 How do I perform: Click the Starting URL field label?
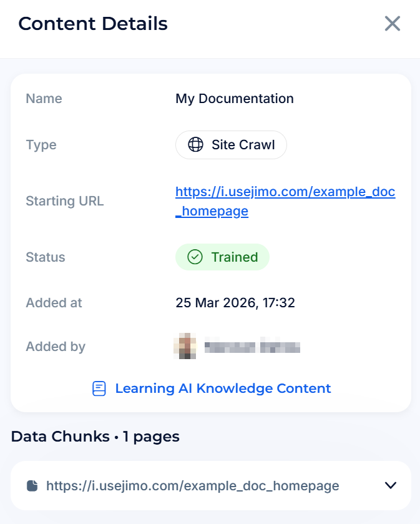point(64,201)
